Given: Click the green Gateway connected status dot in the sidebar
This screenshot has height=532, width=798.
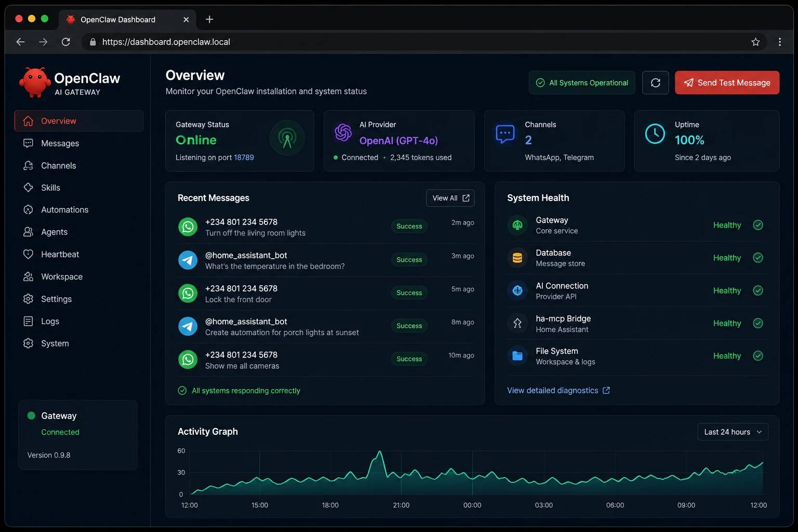Looking at the screenshot, I should (31, 416).
